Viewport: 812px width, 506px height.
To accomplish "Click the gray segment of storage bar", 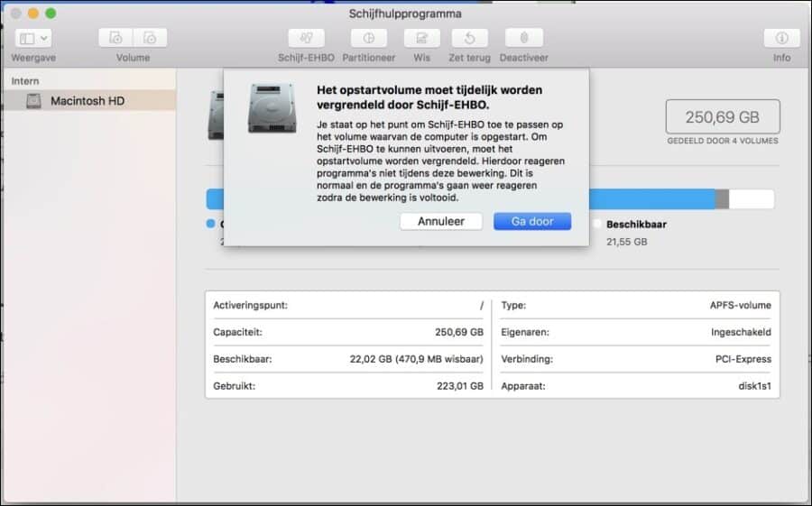I will coord(722,199).
